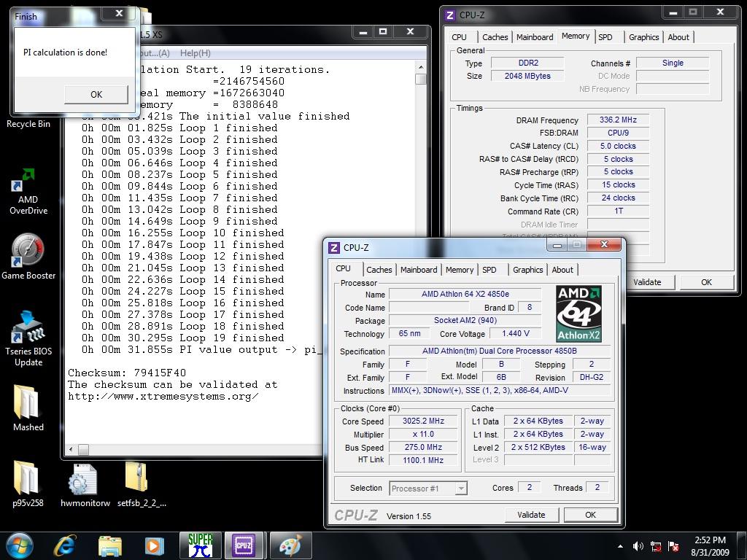Image resolution: width=747 pixels, height=560 pixels.
Task: Click Bus Speed value 275.0 MHz
Action: pos(423,447)
